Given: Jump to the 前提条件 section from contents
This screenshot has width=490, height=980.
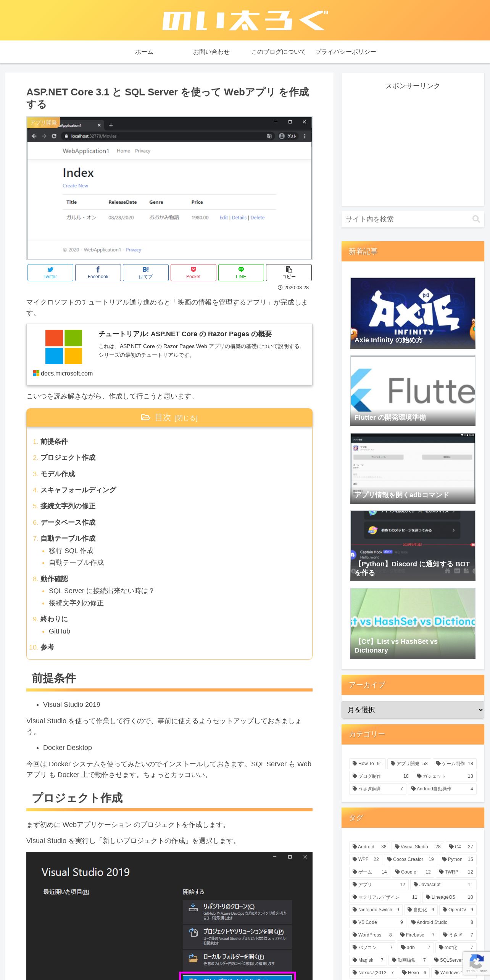Looking at the screenshot, I should click(x=54, y=442).
